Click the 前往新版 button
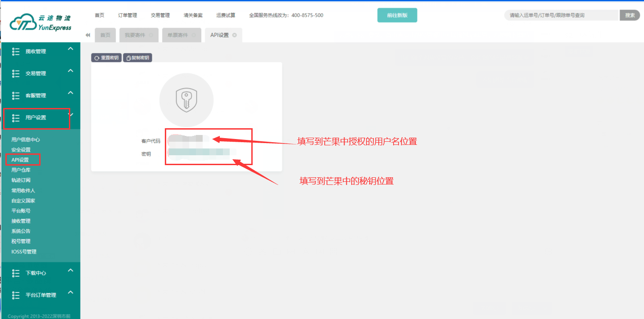Screen dimensions: 644x319 [x=397, y=15]
